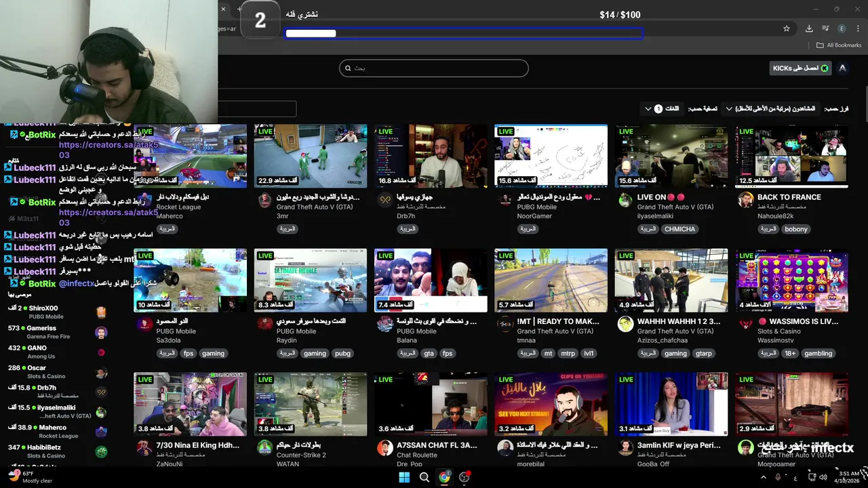Open taskbar search icon

pyautogui.click(x=425, y=477)
